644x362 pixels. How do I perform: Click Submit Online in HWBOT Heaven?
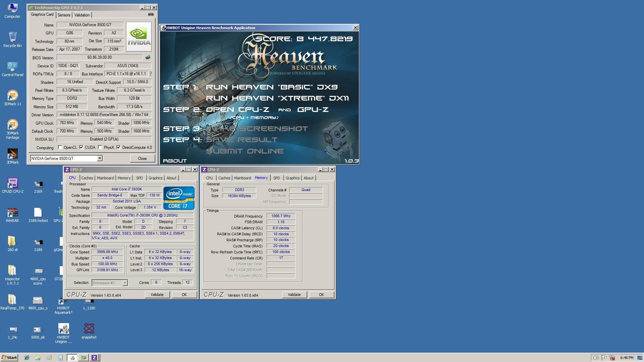[245, 151]
